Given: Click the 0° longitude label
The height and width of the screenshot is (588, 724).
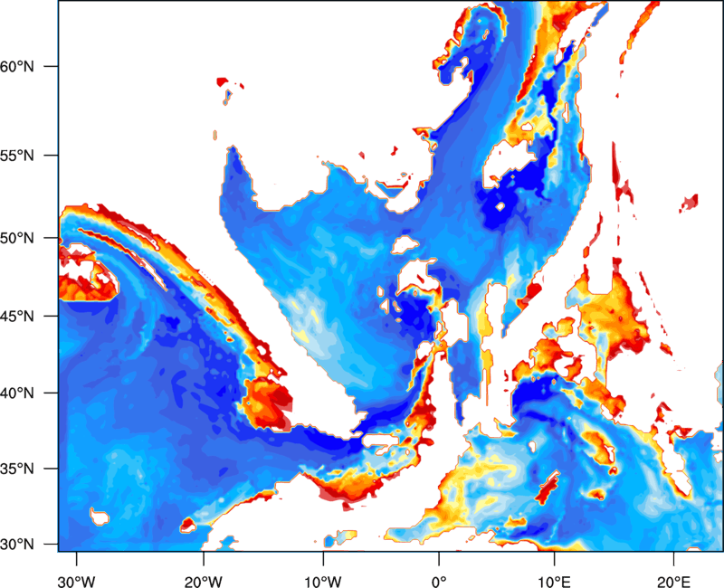Looking at the screenshot, I should [x=439, y=582].
